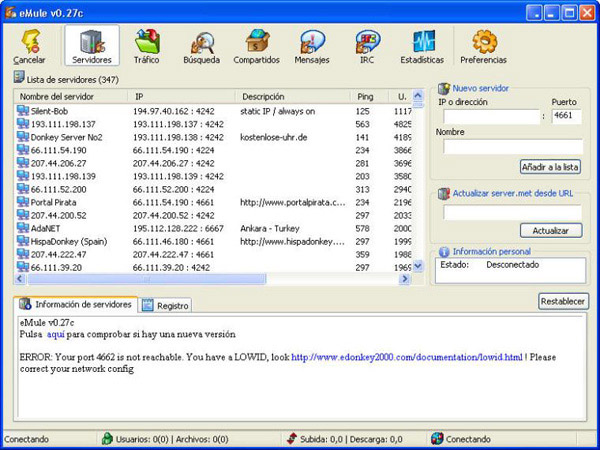600x450 pixels.
Task: Click the server list scroll down arrow
Action: click(x=418, y=266)
